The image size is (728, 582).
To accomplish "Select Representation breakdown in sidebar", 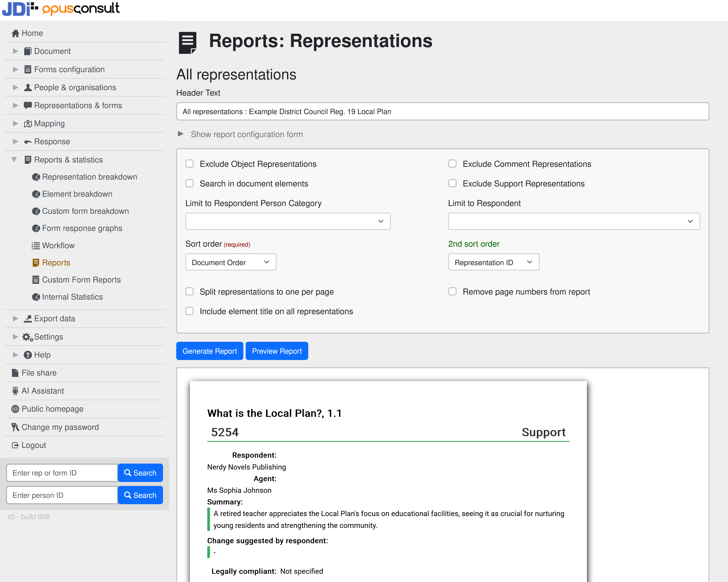I will pyautogui.click(x=89, y=177).
